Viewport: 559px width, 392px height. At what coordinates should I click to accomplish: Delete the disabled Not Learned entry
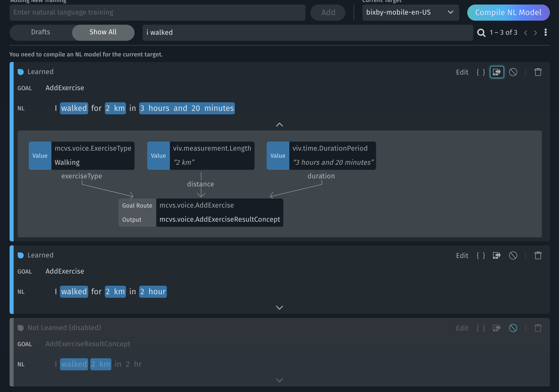[538, 328]
